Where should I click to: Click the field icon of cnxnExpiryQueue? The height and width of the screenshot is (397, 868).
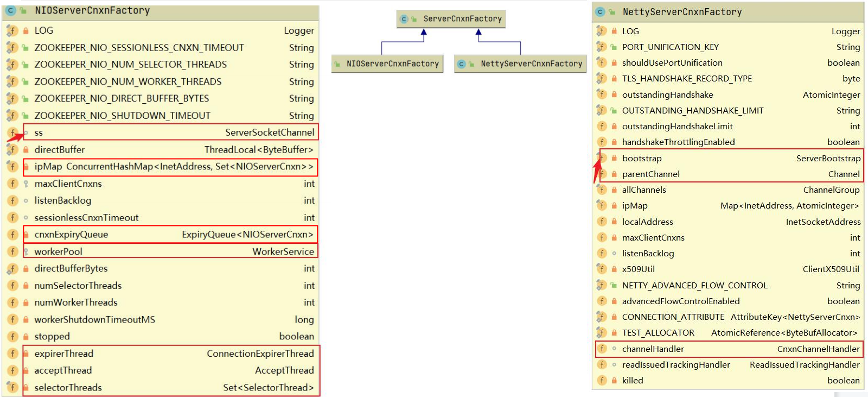(12, 235)
